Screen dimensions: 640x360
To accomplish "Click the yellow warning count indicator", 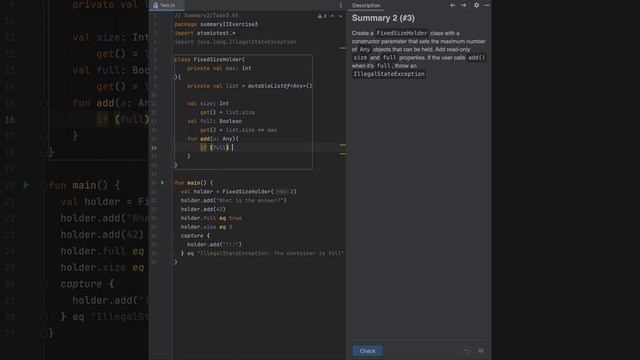I will [322, 16].
